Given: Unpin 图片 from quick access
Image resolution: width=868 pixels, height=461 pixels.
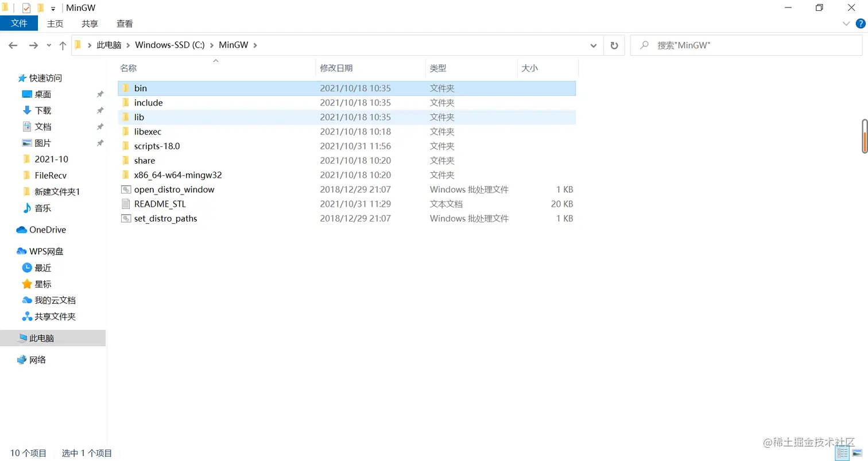Looking at the screenshot, I should click(100, 143).
